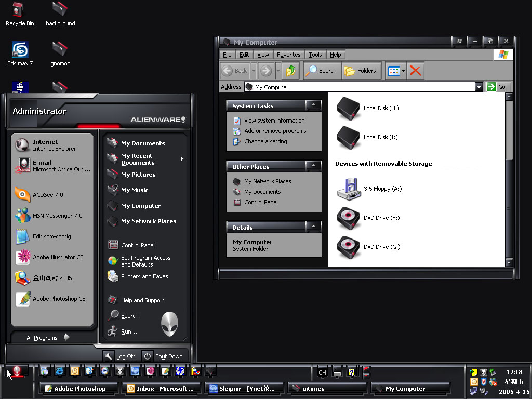
Task: Open Help and Support
Action: coord(145,300)
